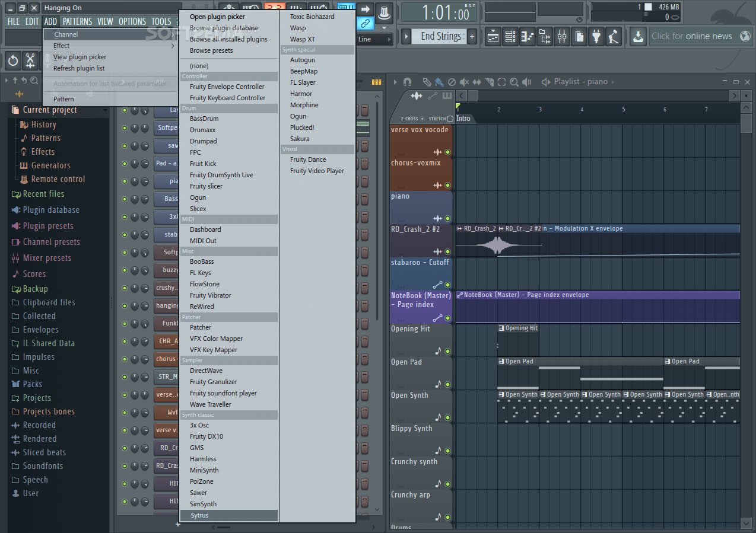The image size is (756, 533).
Task: Open the Line snap dropdown
Action: [373, 39]
